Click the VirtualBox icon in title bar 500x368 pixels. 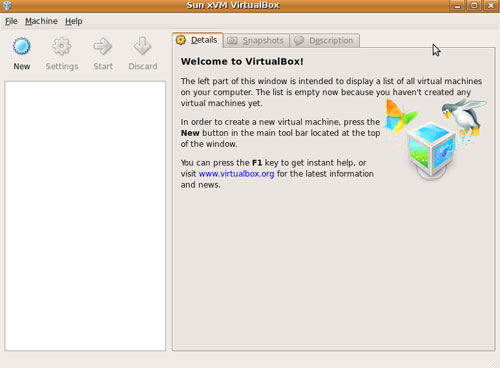point(7,5)
